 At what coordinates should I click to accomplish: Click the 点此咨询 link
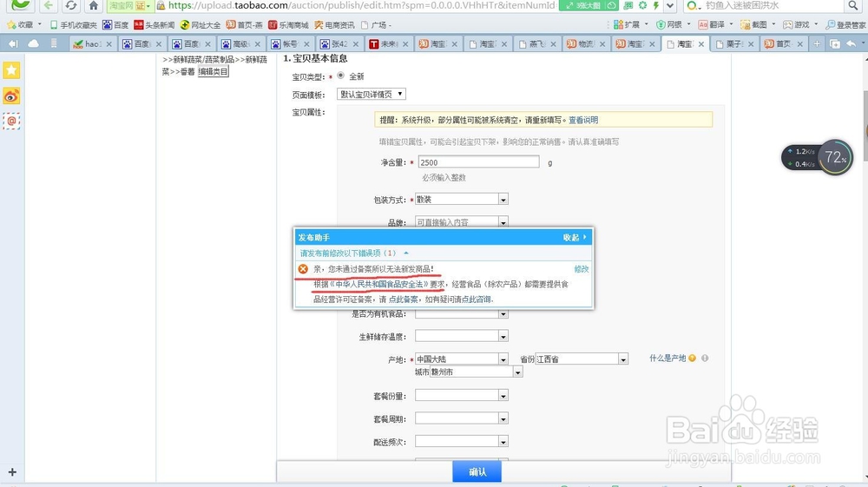(476, 299)
